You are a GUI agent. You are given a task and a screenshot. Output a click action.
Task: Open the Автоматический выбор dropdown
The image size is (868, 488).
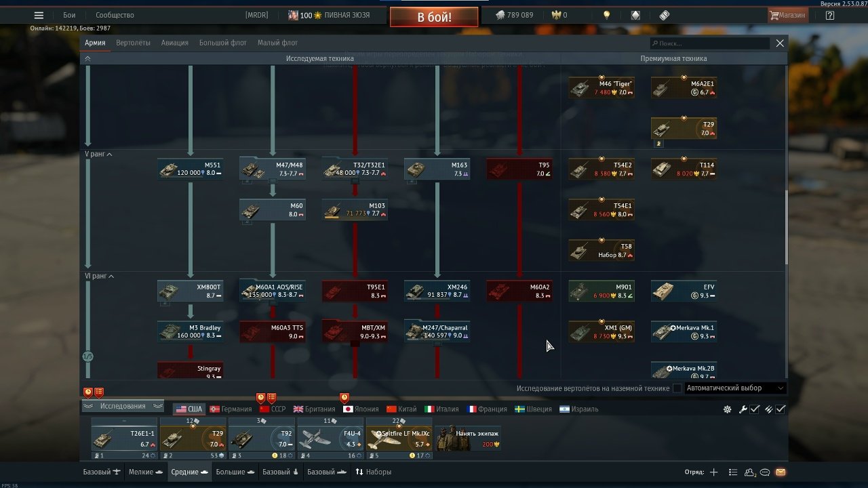pos(735,388)
